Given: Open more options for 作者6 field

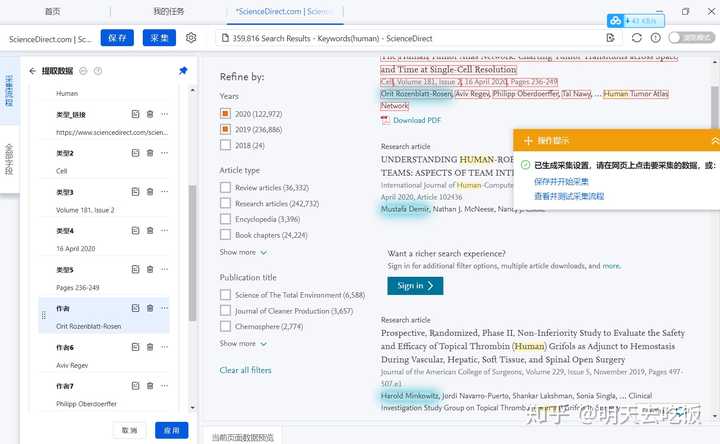Looking at the screenshot, I should coord(164,347).
